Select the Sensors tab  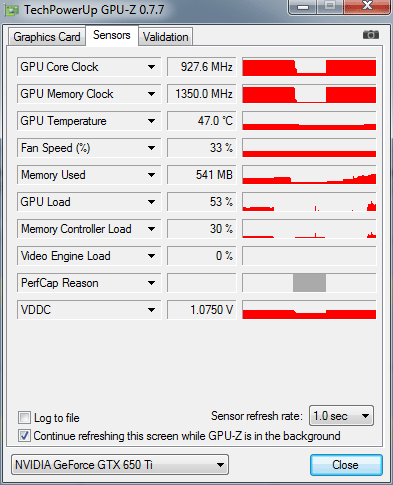tap(112, 35)
